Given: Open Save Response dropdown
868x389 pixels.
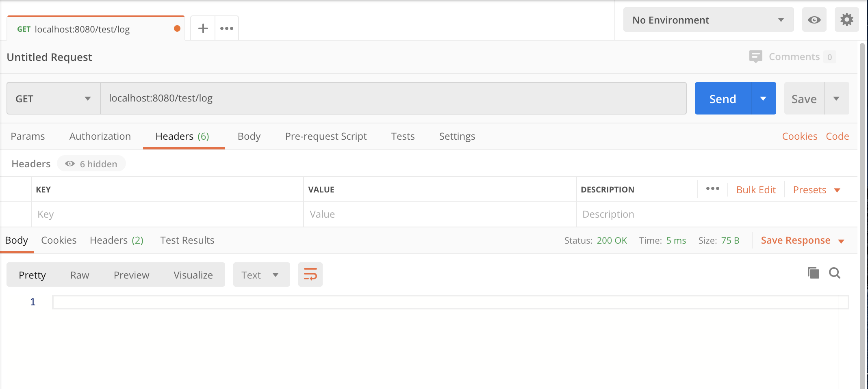Looking at the screenshot, I should pos(803,240).
